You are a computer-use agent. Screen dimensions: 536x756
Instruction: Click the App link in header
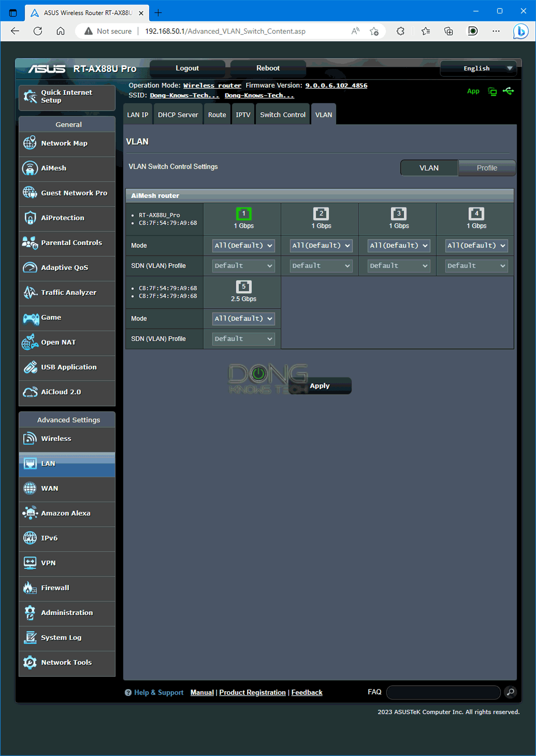pyautogui.click(x=473, y=91)
